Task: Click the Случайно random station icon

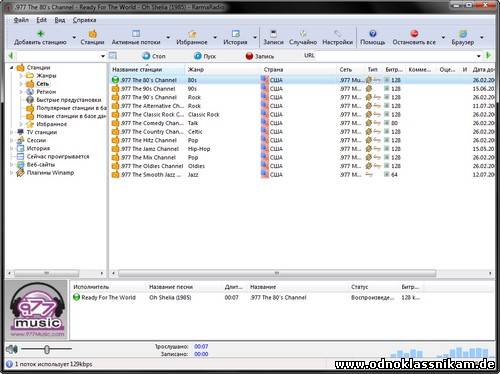Action: pyautogui.click(x=303, y=33)
